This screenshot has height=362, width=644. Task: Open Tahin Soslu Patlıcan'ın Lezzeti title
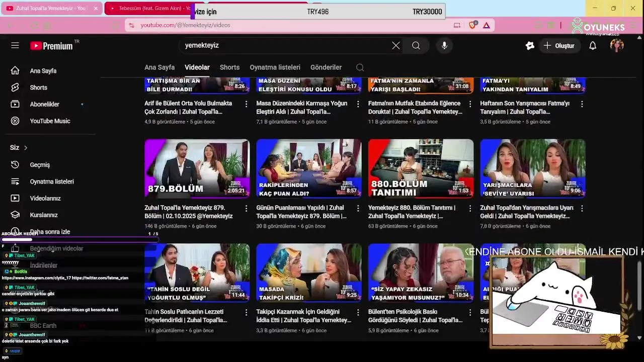coord(186,316)
